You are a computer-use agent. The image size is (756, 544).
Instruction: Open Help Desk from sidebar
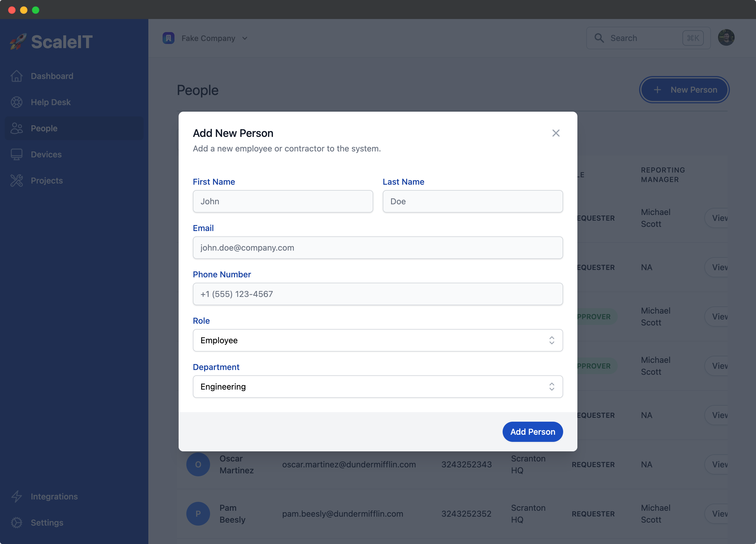[x=50, y=102]
